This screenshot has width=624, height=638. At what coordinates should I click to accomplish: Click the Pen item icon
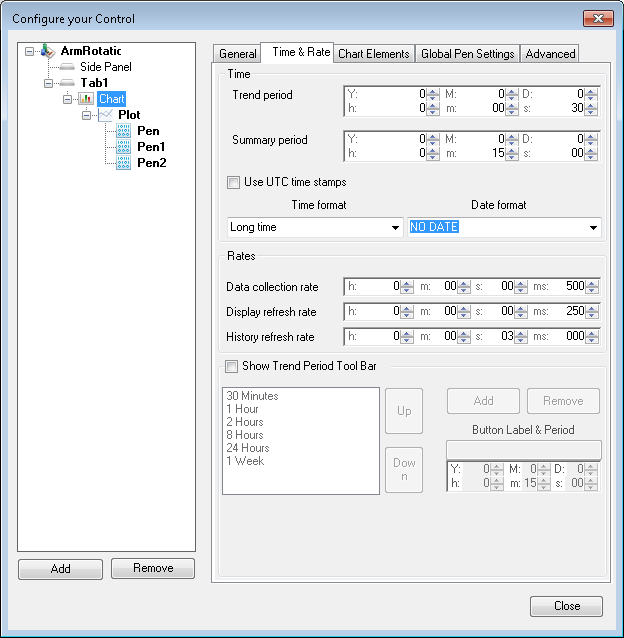click(x=124, y=131)
